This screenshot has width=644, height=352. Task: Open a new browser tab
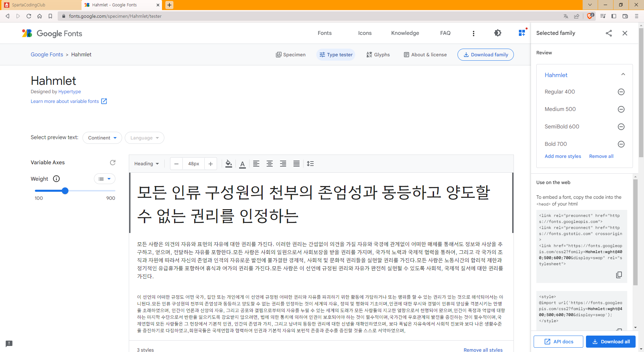tap(169, 5)
